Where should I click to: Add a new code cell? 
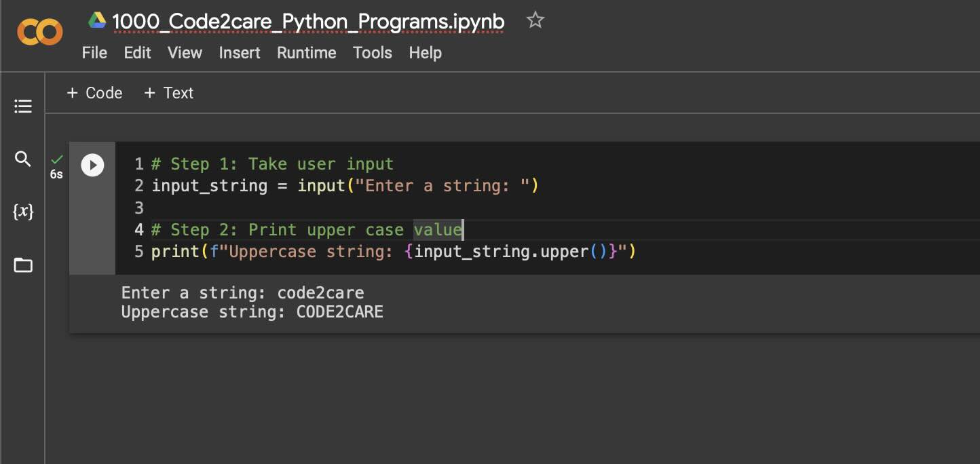[x=94, y=93]
